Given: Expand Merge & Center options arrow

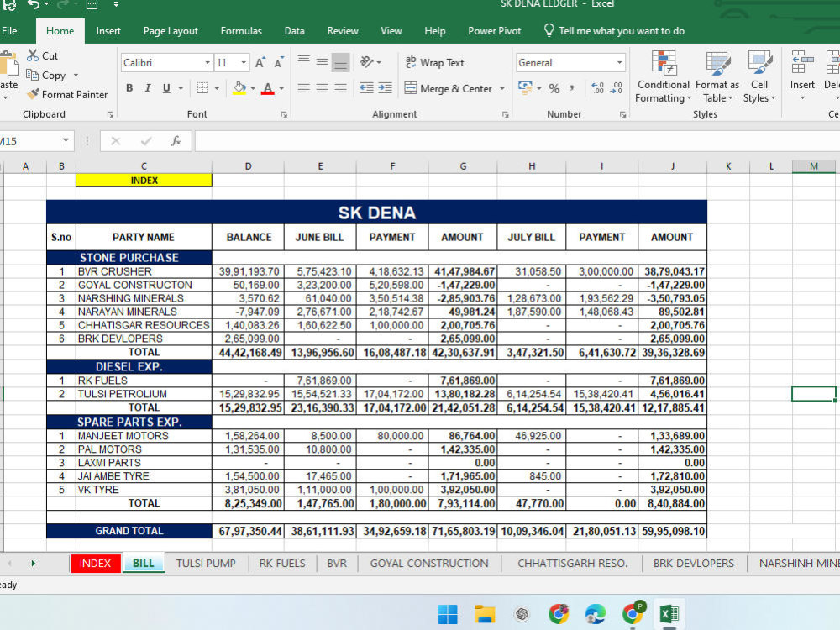Looking at the screenshot, I should click(x=502, y=88).
